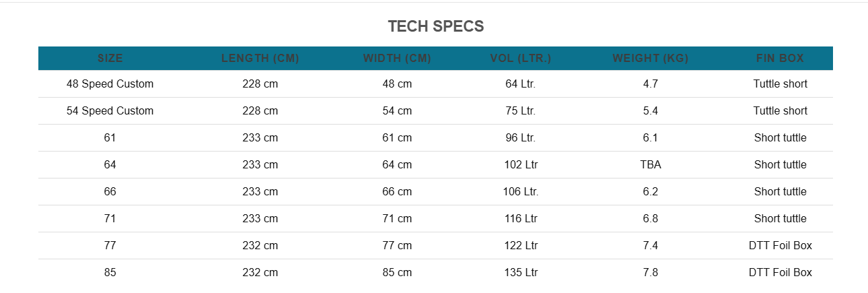
Task: Select the VOL (LTR.) column header
Action: tap(521, 59)
